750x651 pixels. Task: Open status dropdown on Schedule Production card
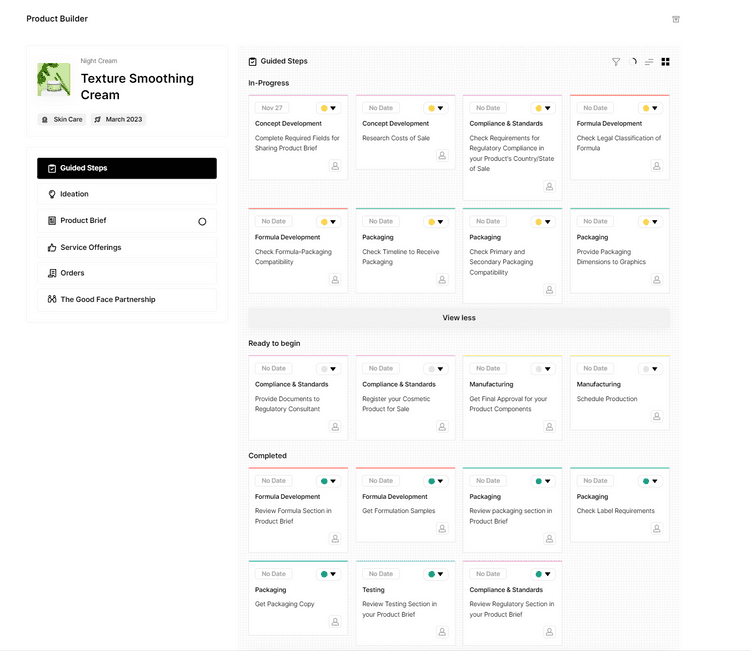[650, 369]
